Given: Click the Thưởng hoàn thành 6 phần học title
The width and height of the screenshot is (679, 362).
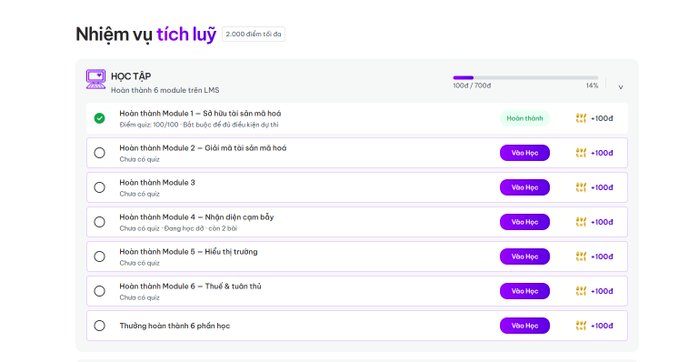Looking at the screenshot, I should click(175, 326).
